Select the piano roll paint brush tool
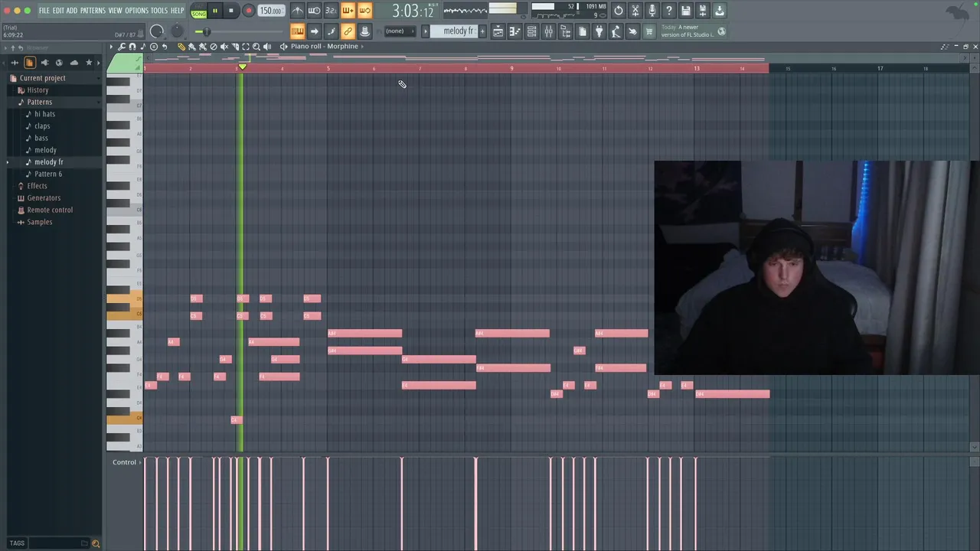Image resolution: width=980 pixels, height=551 pixels. 192,47
